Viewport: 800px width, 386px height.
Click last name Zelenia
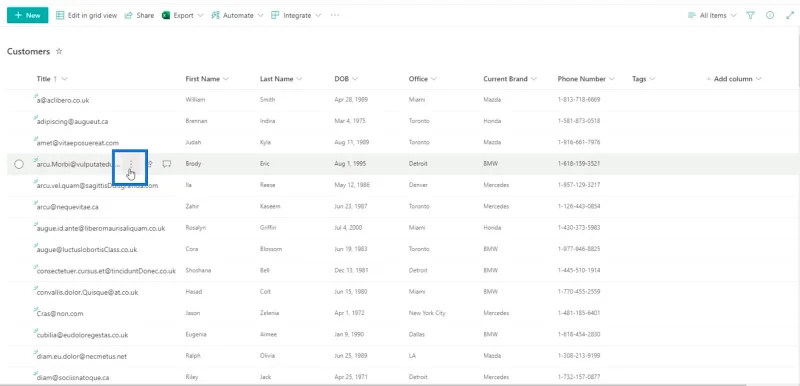269,313
